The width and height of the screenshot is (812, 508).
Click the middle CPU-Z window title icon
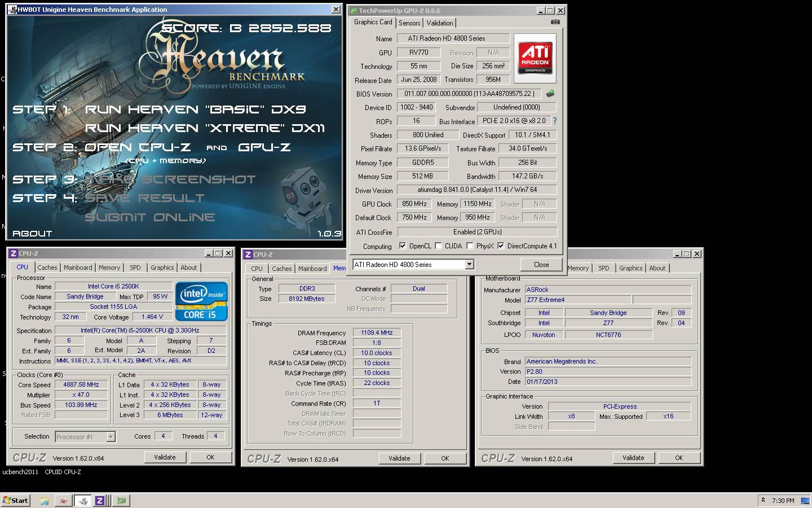(248, 255)
